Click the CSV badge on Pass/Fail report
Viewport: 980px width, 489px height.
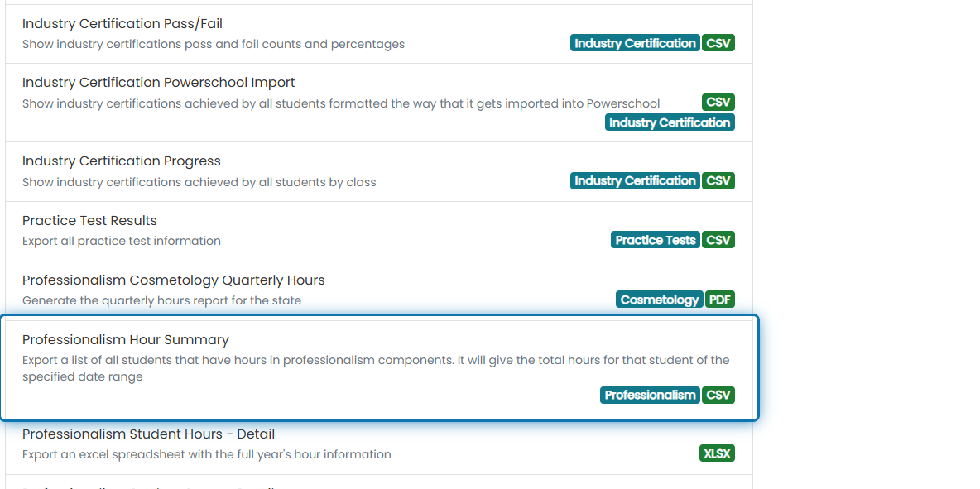718,43
